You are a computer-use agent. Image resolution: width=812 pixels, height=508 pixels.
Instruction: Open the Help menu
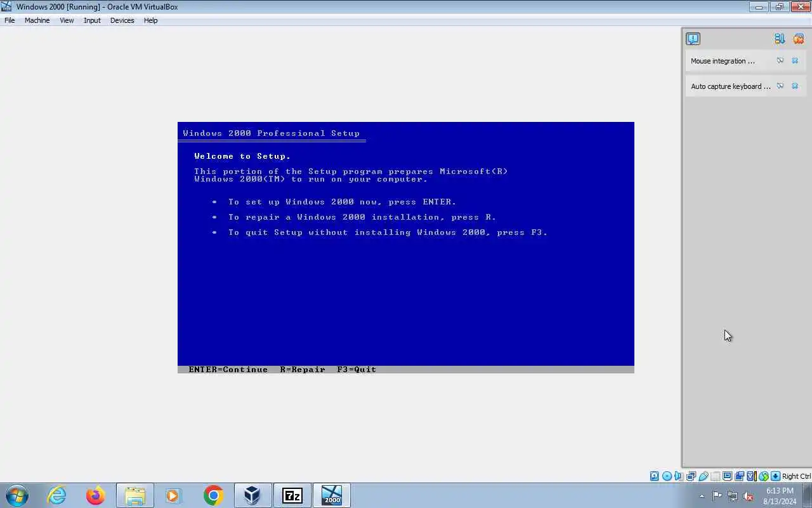point(150,20)
